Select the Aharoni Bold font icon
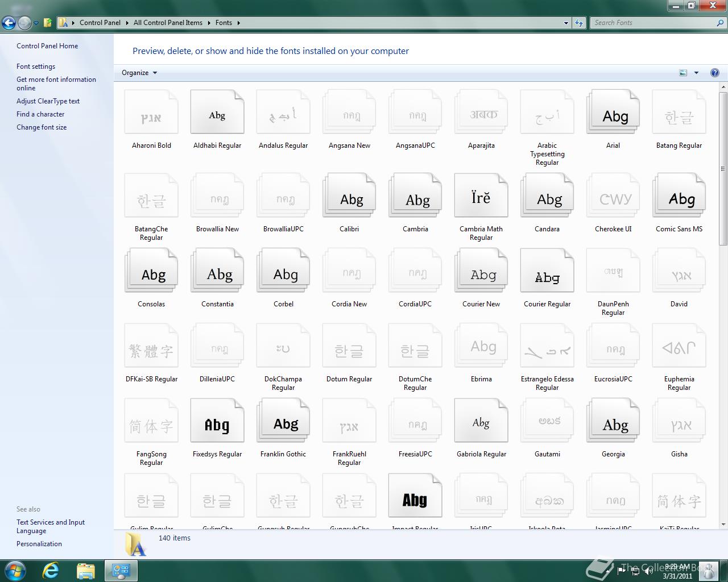Screen dimensions: 728x582 point(151,113)
